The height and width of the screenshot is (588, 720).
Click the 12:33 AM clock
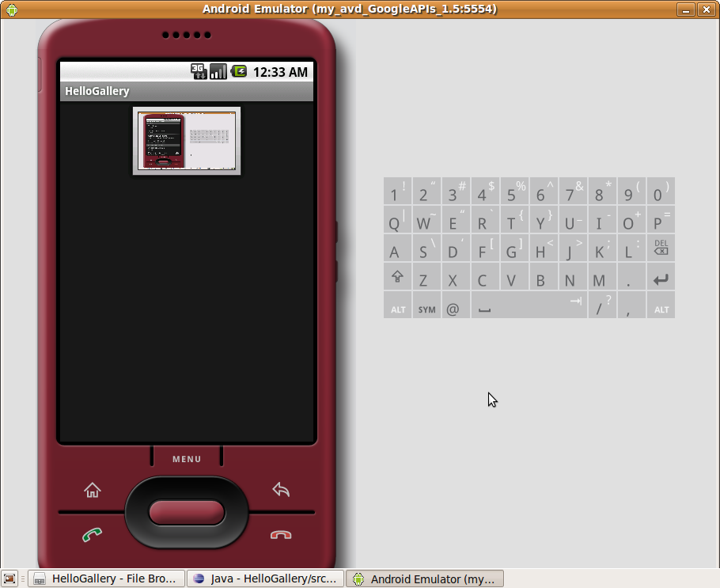coord(280,72)
